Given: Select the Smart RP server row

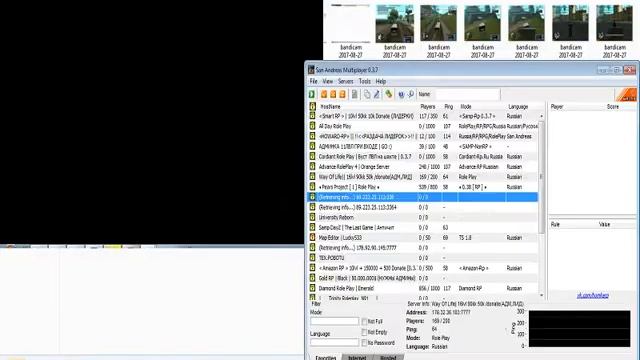Looking at the screenshot, I should (422, 116).
